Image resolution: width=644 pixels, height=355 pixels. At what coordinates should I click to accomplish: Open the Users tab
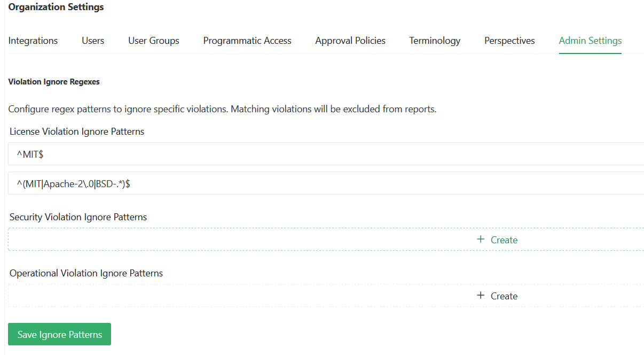pos(93,41)
